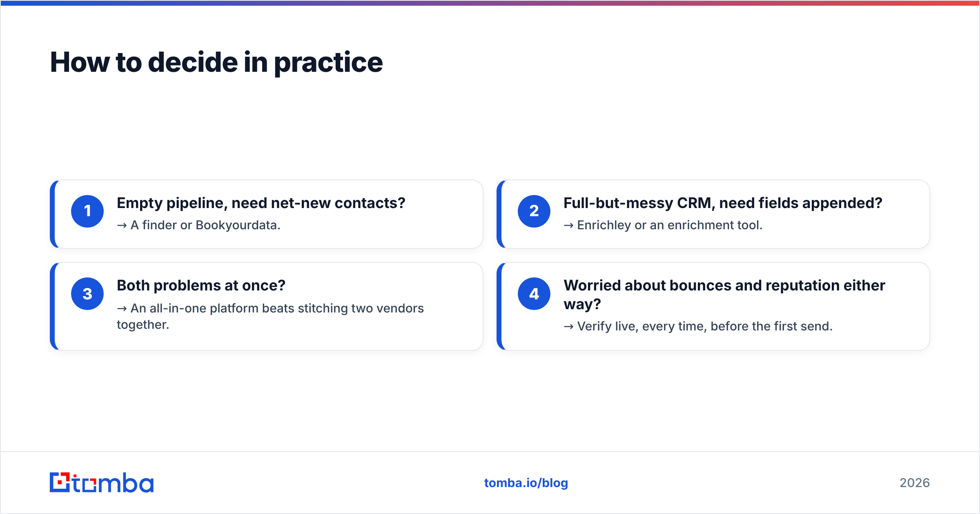980x514 pixels.
Task: Click the gradient color bar at the top
Action: pyautogui.click(x=490, y=3)
